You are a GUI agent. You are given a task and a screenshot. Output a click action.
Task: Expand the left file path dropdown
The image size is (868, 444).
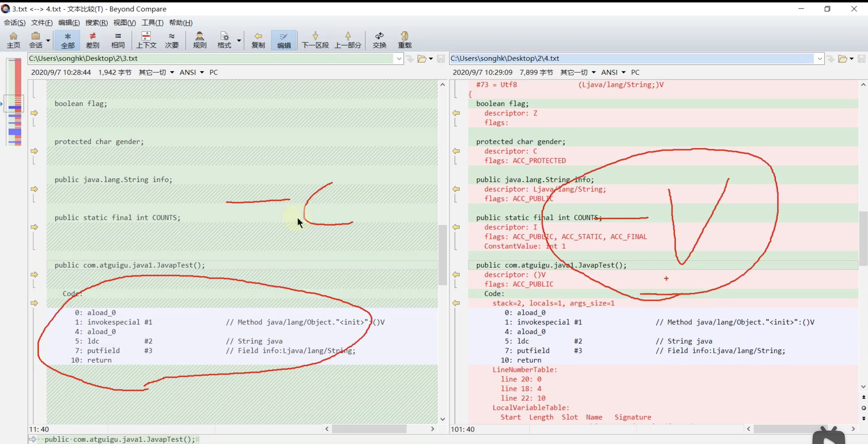[399, 59]
